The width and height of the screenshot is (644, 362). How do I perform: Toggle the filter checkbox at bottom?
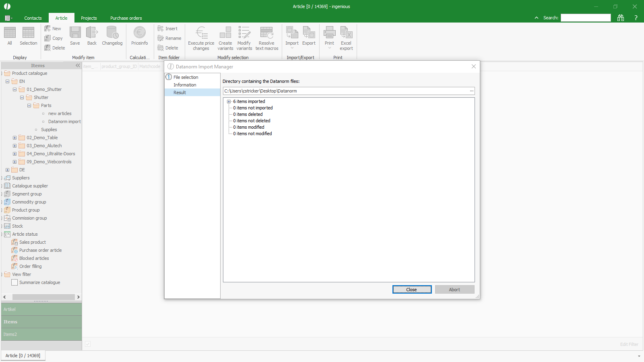(x=88, y=344)
